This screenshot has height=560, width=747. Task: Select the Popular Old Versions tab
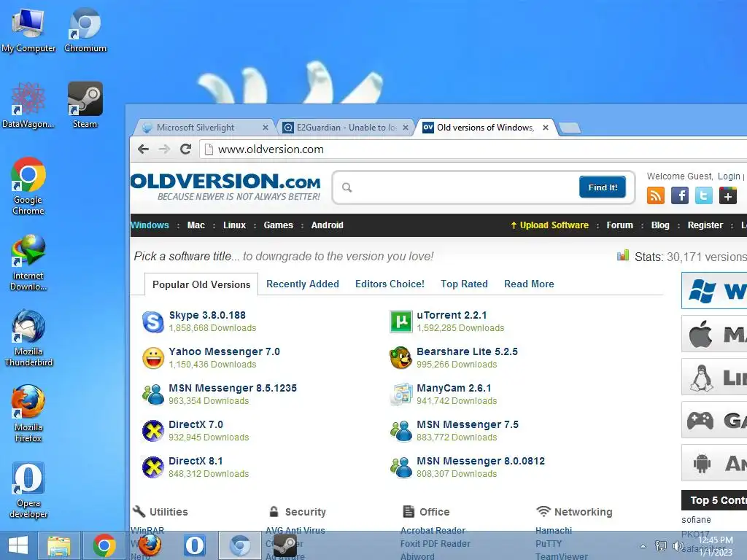(201, 284)
